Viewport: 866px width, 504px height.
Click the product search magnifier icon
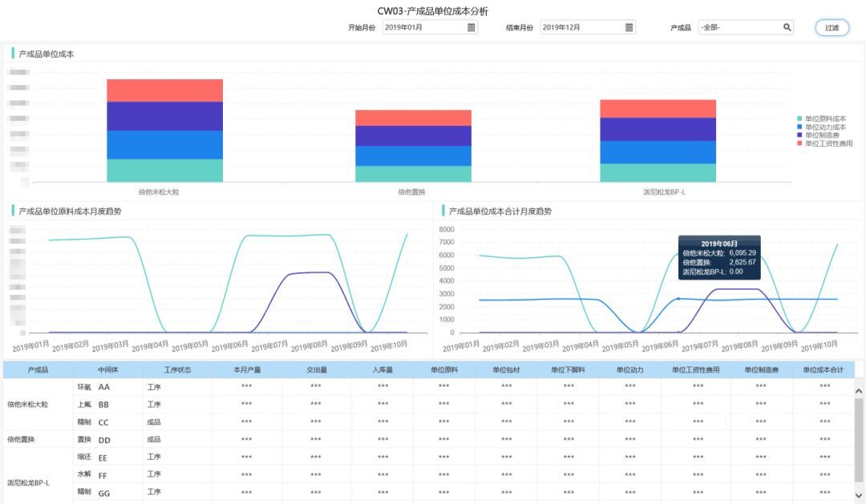[x=787, y=27]
